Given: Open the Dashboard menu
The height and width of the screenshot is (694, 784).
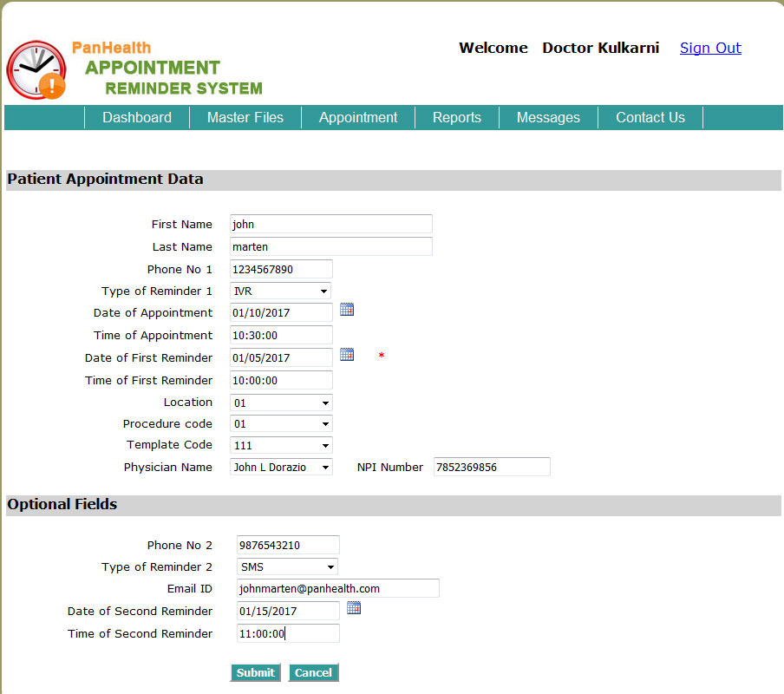Looking at the screenshot, I should click(x=137, y=118).
